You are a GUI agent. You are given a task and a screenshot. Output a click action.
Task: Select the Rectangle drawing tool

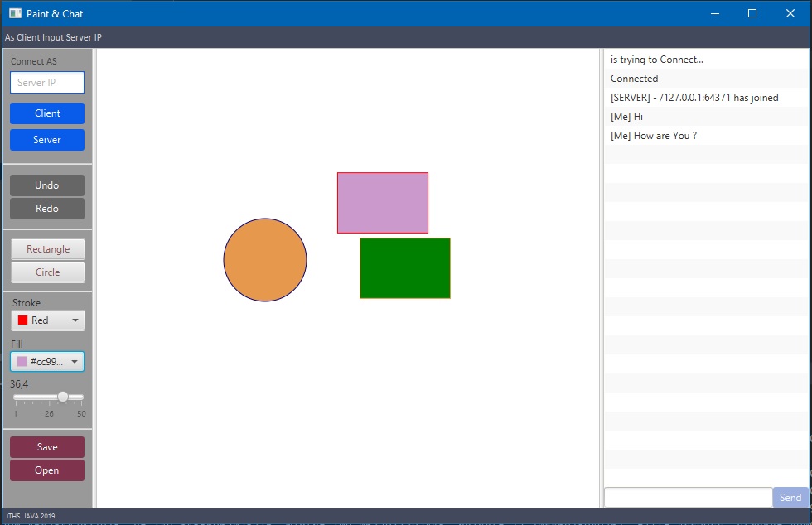(x=47, y=248)
